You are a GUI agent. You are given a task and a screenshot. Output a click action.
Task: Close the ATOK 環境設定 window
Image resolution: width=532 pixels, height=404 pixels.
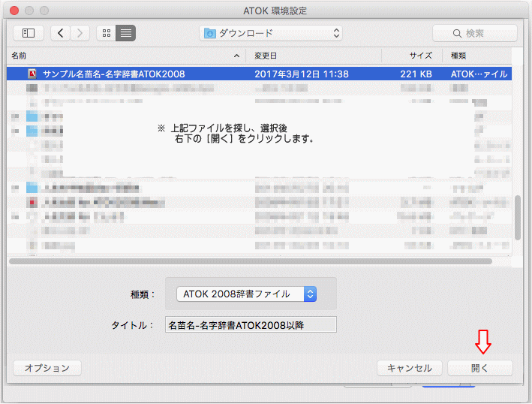coord(14,11)
